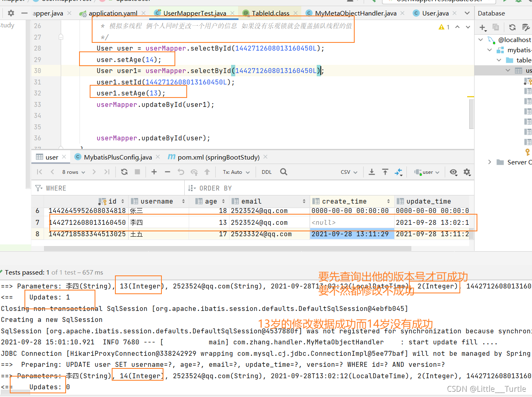
Task: Select age cell with value 17
Action: coord(209,234)
